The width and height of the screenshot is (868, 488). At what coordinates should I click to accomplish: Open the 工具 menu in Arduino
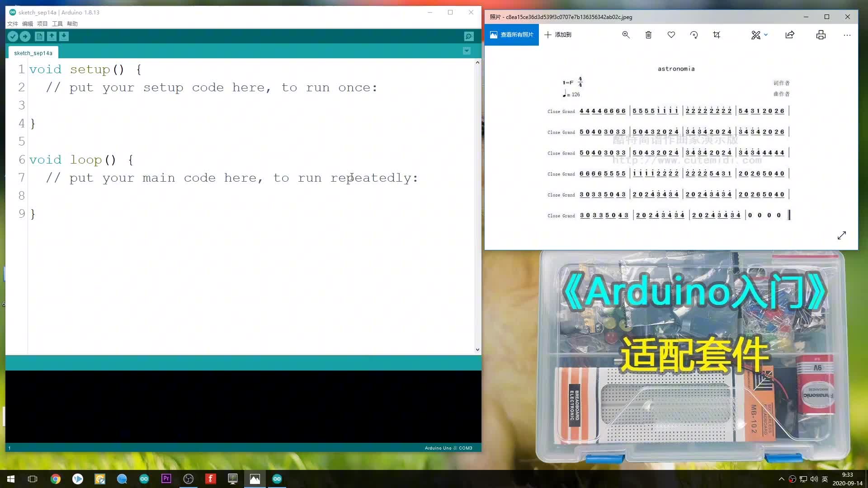pyautogui.click(x=57, y=24)
